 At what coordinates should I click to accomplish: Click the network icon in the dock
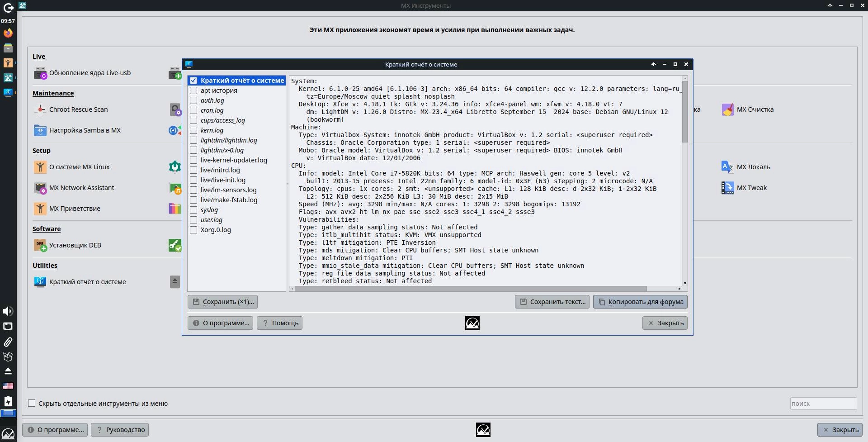tap(8, 326)
